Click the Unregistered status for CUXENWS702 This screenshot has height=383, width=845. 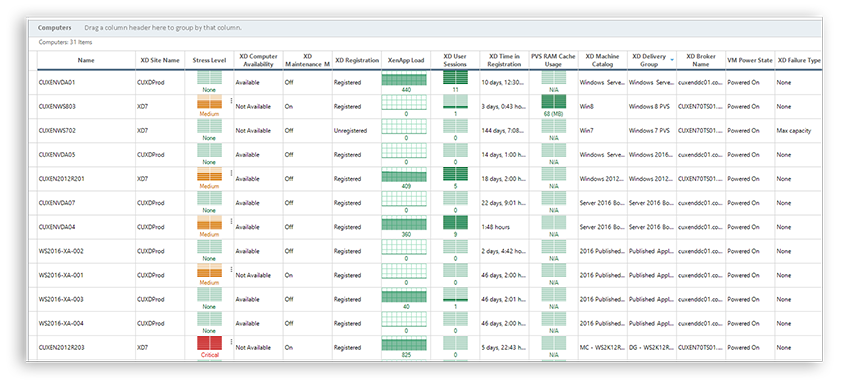pos(350,131)
